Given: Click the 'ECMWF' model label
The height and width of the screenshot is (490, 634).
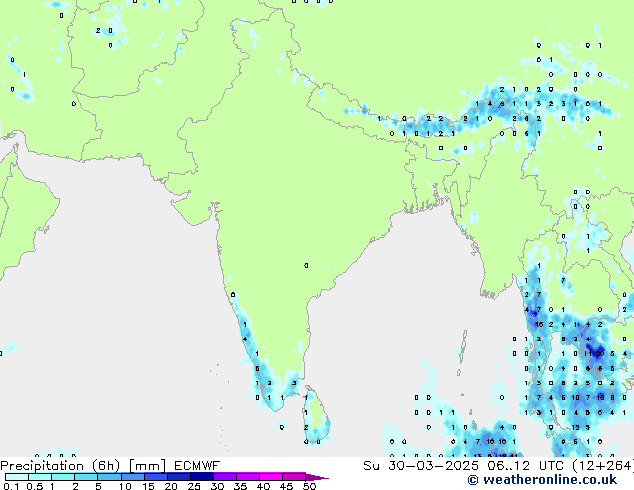Looking at the screenshot, I should 197,466.
